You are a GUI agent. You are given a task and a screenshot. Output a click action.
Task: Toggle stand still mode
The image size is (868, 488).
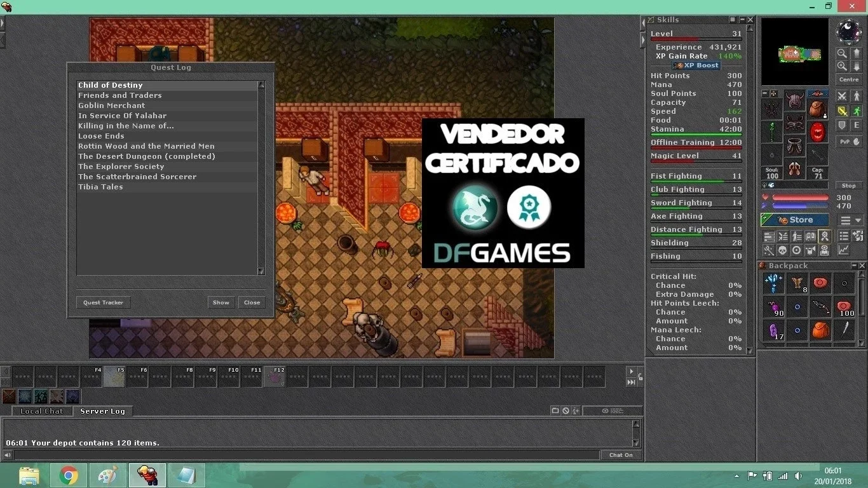(857, 96)
